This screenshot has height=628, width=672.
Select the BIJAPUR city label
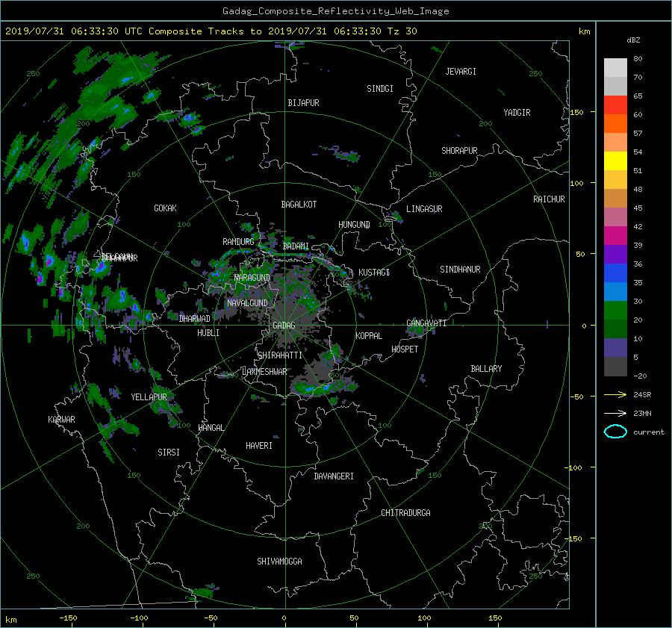tap(303, 103)
